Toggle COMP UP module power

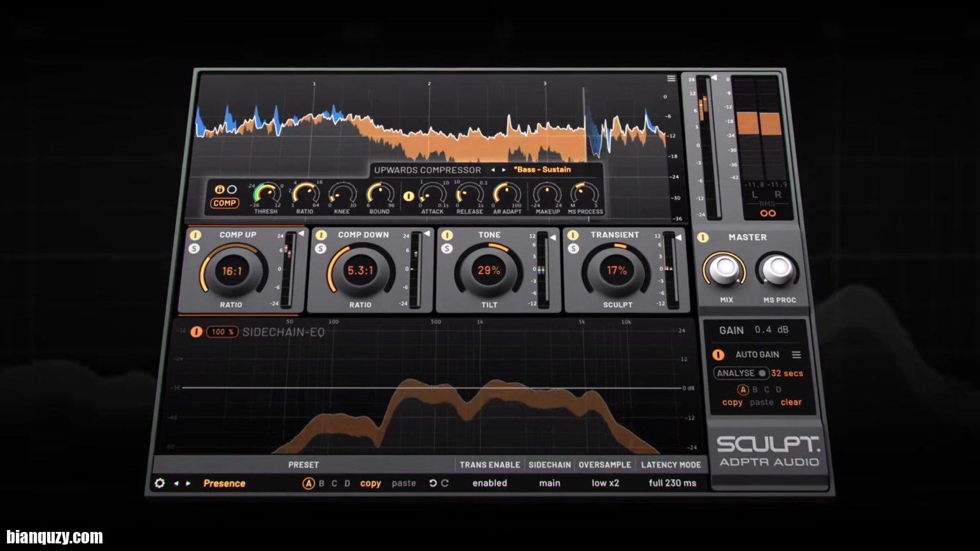point(195,235)
